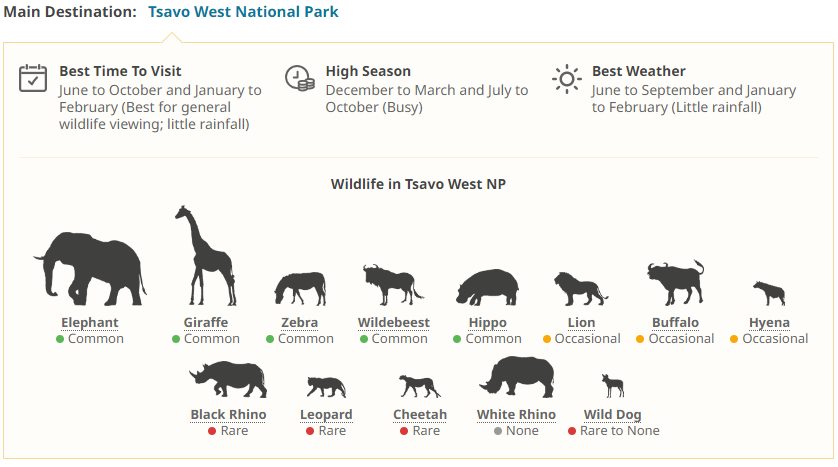Select the hippo silhouette icon

point(487,286)
